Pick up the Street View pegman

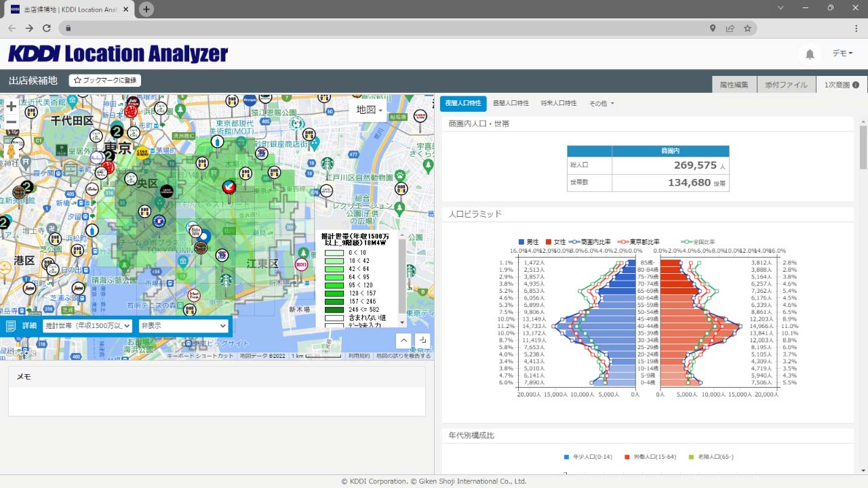(11, 150)
